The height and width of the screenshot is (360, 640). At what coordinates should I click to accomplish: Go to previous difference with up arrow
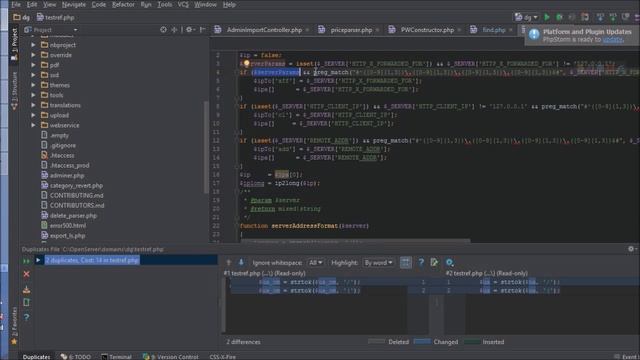pyautogui.click(x=229, y=262)
